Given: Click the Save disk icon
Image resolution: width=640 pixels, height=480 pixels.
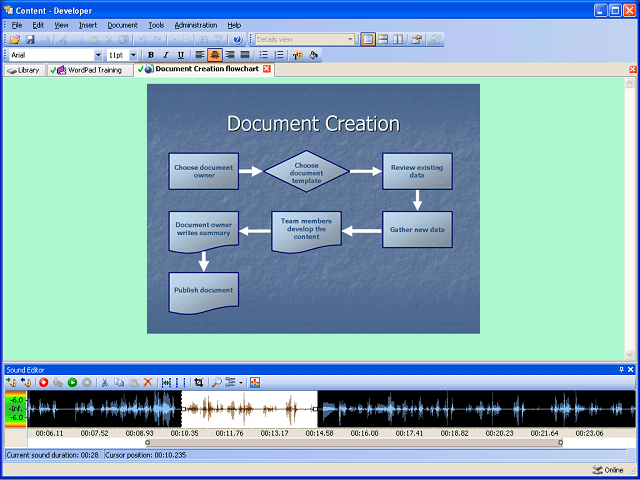Looking at the screenshot, I should (30, 40).
